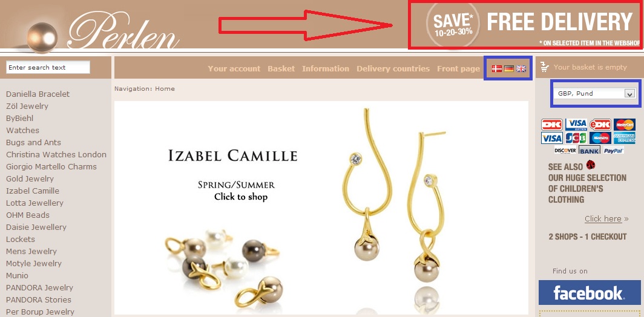Open the Basket menu item

pyautogui.click(x=281, y=68)
